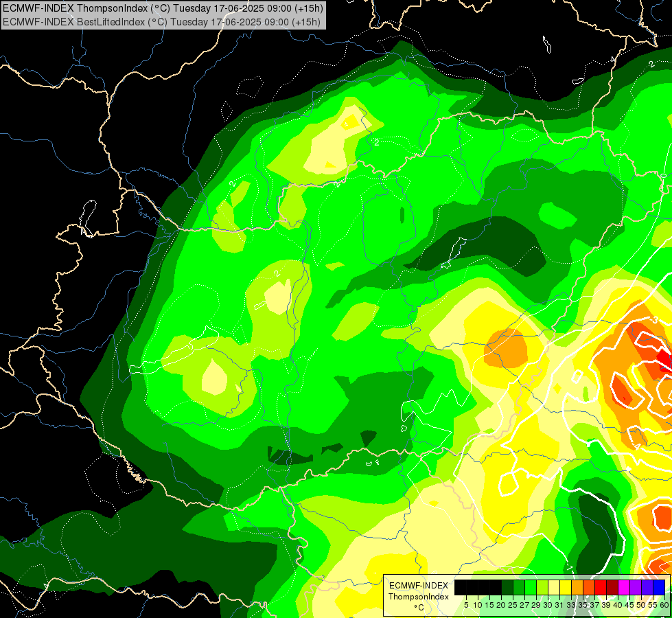
Task: Click the legend tick label 29
Action: [x=536, y=605]
